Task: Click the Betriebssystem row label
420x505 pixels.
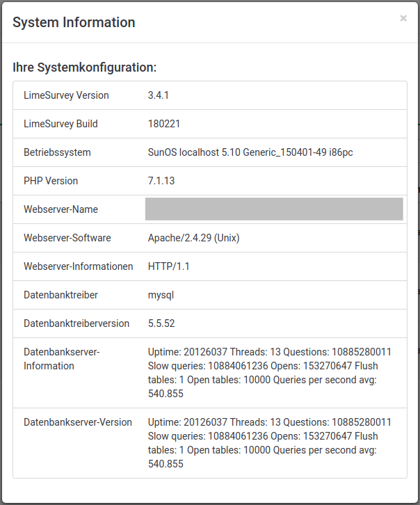Action: coord(57,152)
